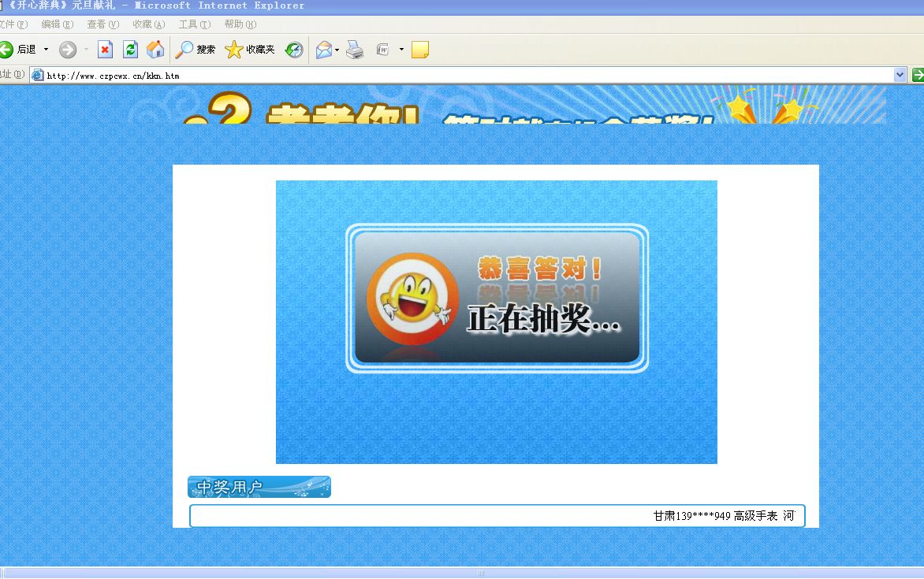Click inside the address bar input field
Screen dimensions: 924x579
(315, 76)
